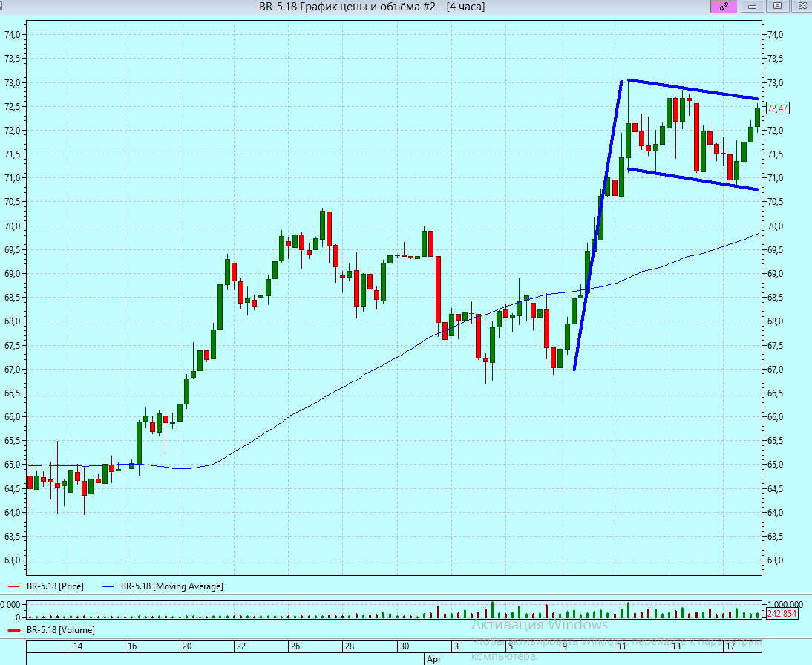Viewport: 812px width, 665px height.
Task: Click the 69,5 label on the left price axis
Action: click(13, 250)
